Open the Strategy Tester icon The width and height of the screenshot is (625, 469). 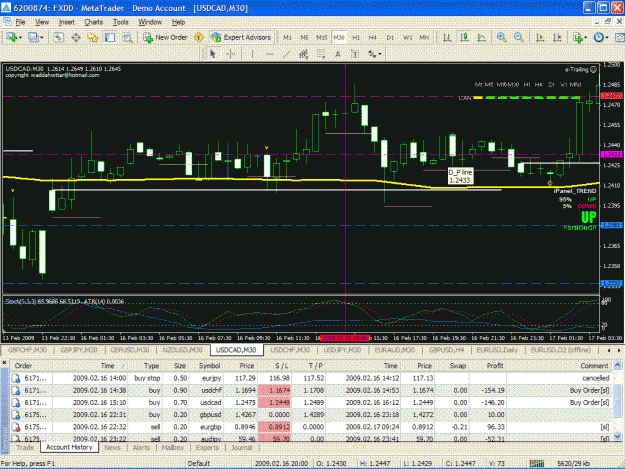pyautogui.click(x=127, y=37)
